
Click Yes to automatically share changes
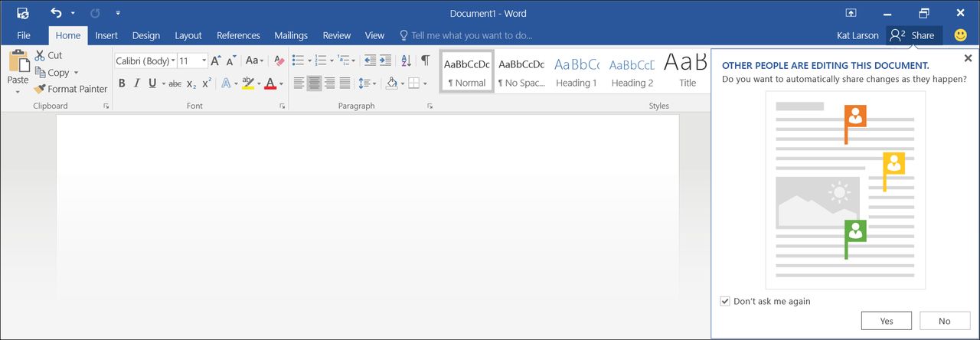click(x=887, y=321)
